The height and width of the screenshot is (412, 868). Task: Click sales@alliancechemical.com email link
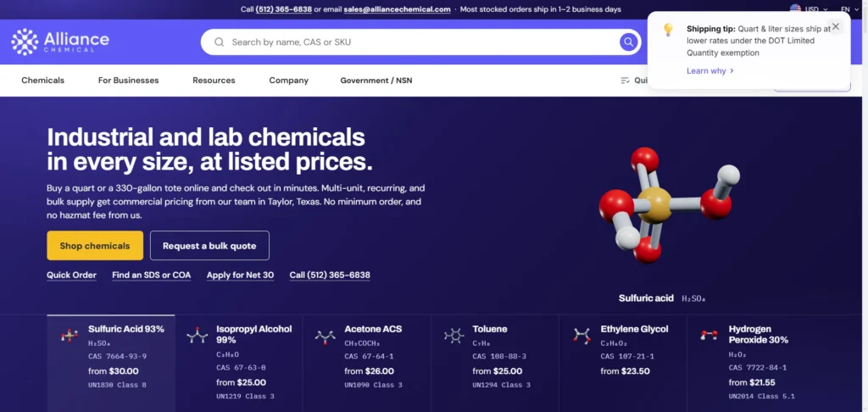tap(397, 9)
